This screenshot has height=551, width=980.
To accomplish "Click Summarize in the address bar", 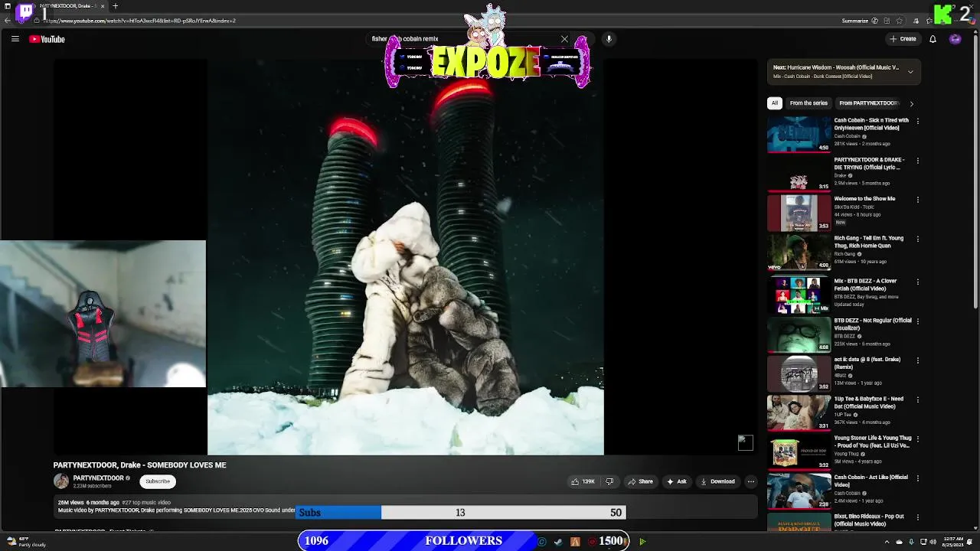I will click(x=854, y=21).
